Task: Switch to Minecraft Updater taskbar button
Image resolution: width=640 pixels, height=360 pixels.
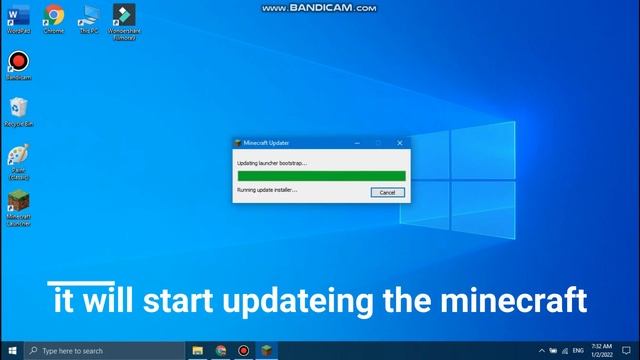Action: (267, 351)
